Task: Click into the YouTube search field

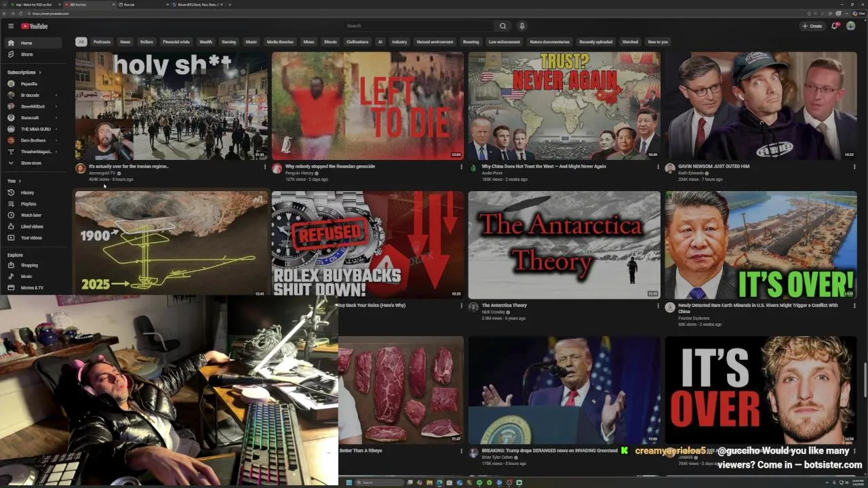Action: pos(418,26)
